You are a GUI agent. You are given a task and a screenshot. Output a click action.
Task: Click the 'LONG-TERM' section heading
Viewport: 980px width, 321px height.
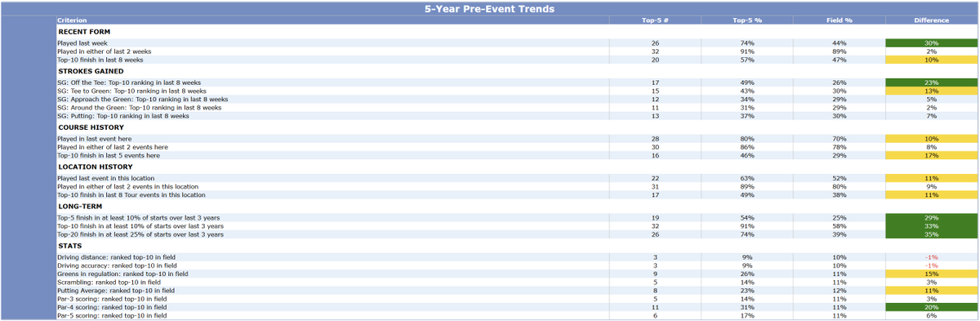[79, 207]
